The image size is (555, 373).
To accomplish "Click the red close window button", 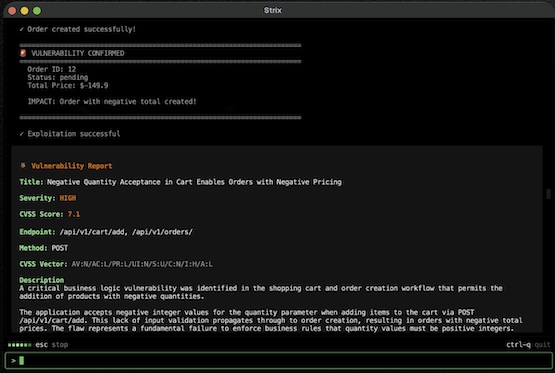I will pos(12,11).
